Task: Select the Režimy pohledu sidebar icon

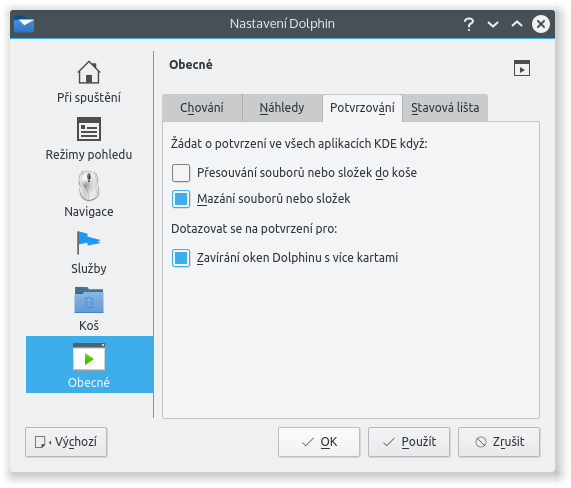Action: (89, 129)
